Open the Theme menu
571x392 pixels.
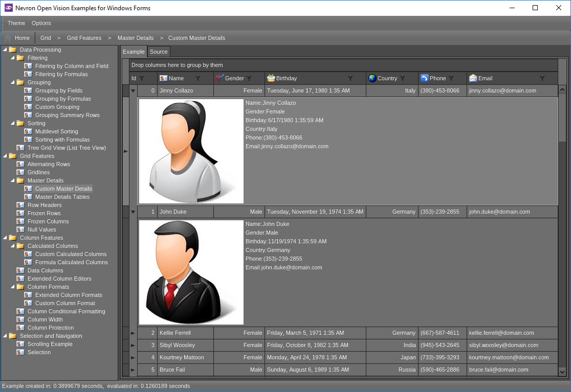coord(16,23)
